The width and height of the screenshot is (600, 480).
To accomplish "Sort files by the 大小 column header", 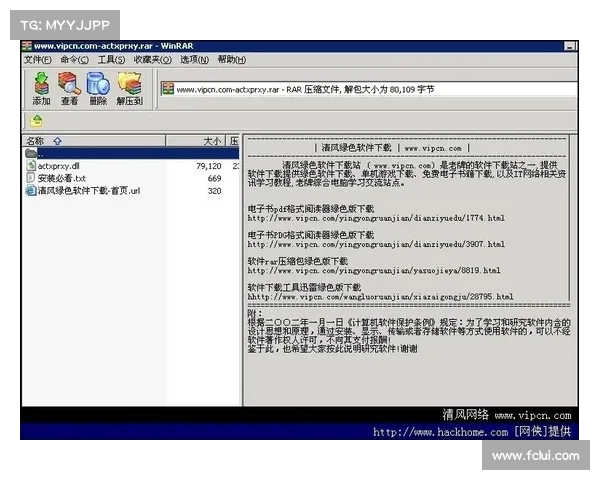I will tap(196, 141).
